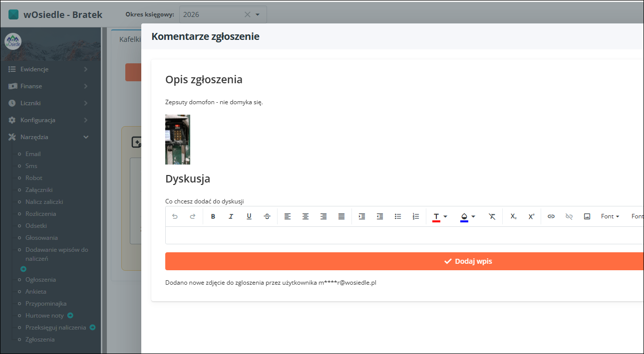The image size is (644, 354).
Task: Apply italic formatting
Action: (x=231, y=216)
